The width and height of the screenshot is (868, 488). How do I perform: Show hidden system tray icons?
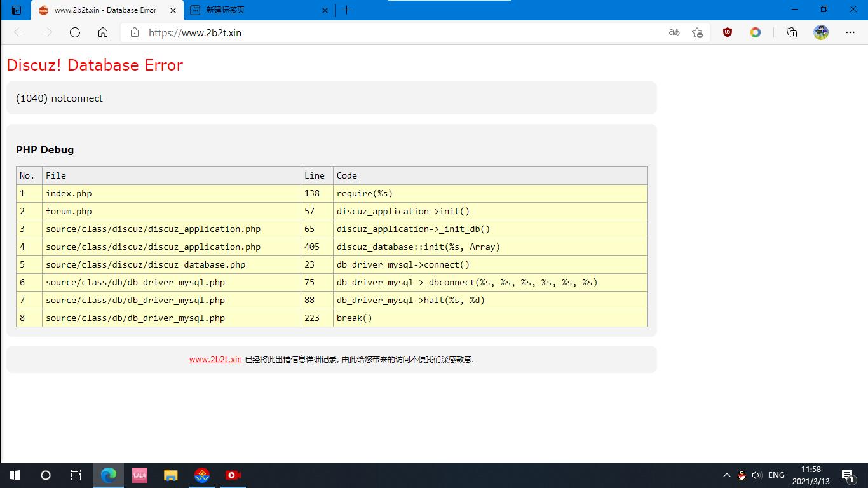(726, 475)
